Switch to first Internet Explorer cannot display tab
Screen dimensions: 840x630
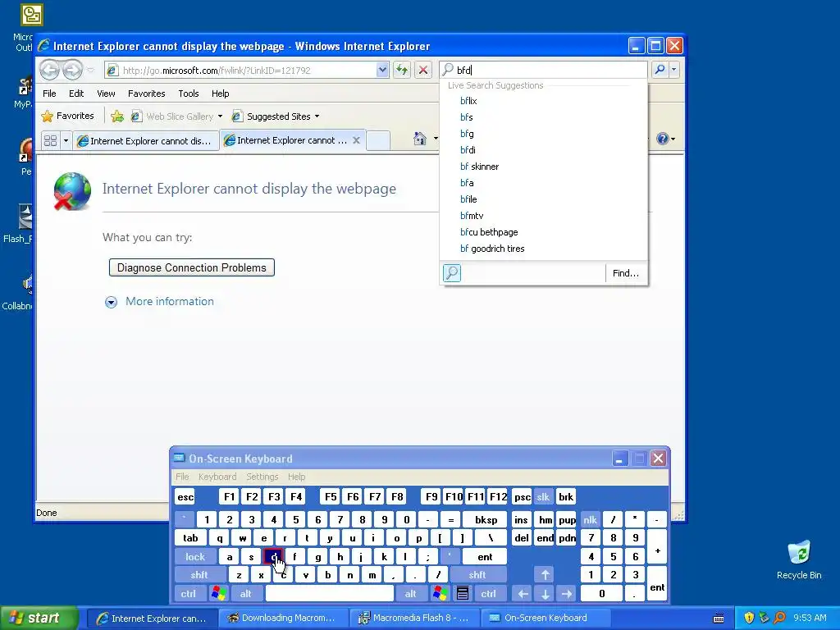coord(146,141)
